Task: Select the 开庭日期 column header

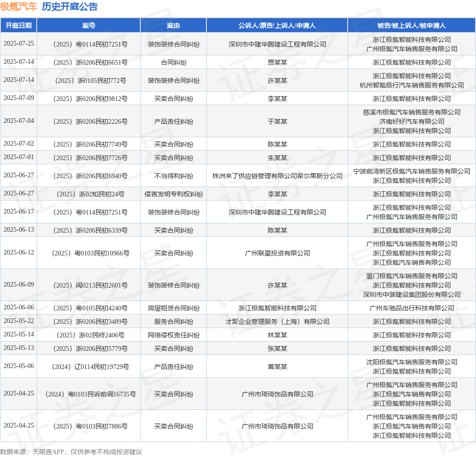Action: point(19,26)
